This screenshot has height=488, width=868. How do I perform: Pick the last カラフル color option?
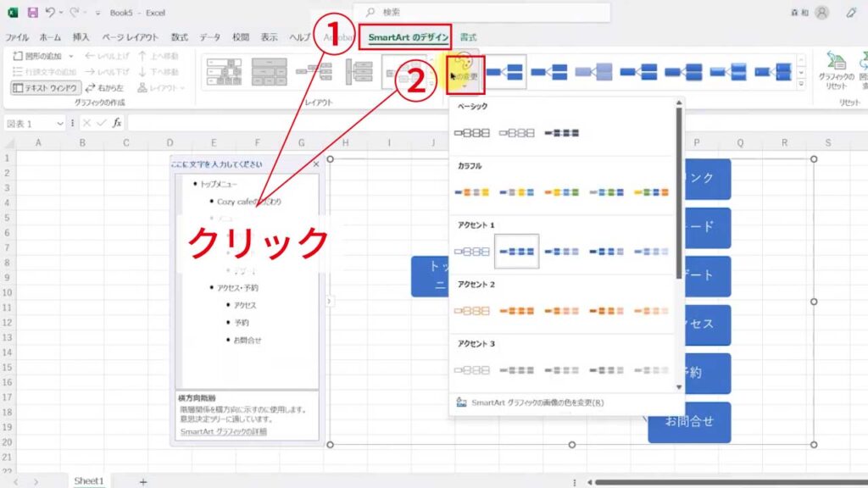pyautogui.click(x=651, y=192)
